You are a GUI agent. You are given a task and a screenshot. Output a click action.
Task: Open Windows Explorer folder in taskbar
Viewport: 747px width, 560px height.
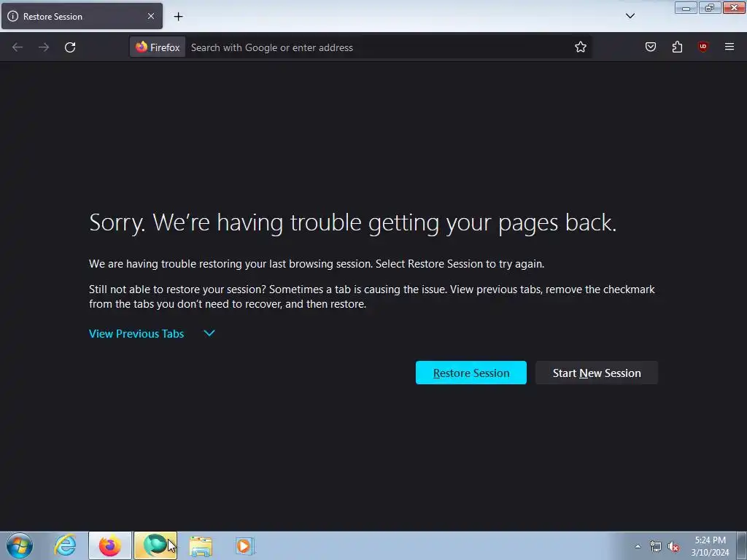[x=201, y=545]
